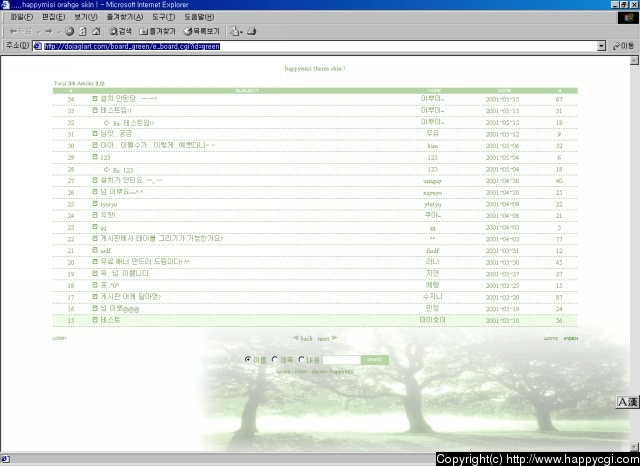Click the post icon on row 25
Viewport: 640px width, 466px height.
(95, 203)
